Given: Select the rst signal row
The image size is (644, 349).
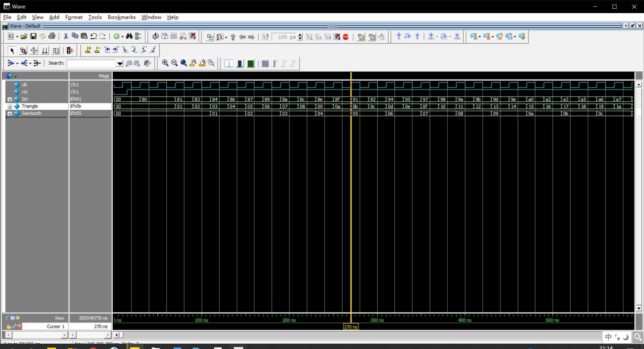Looking at the screenshot, I should coord(37,92).
